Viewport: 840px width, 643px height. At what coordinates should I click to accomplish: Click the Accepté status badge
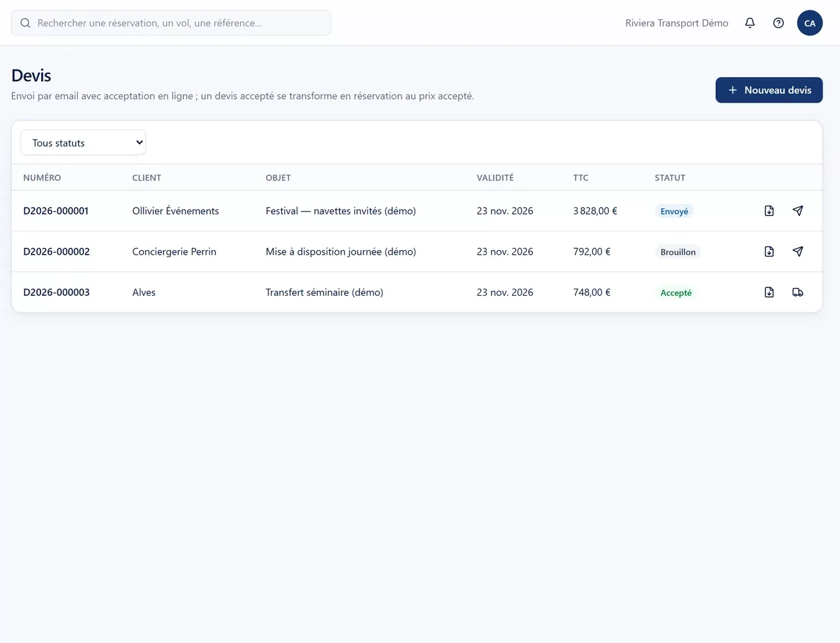[676, 293]
